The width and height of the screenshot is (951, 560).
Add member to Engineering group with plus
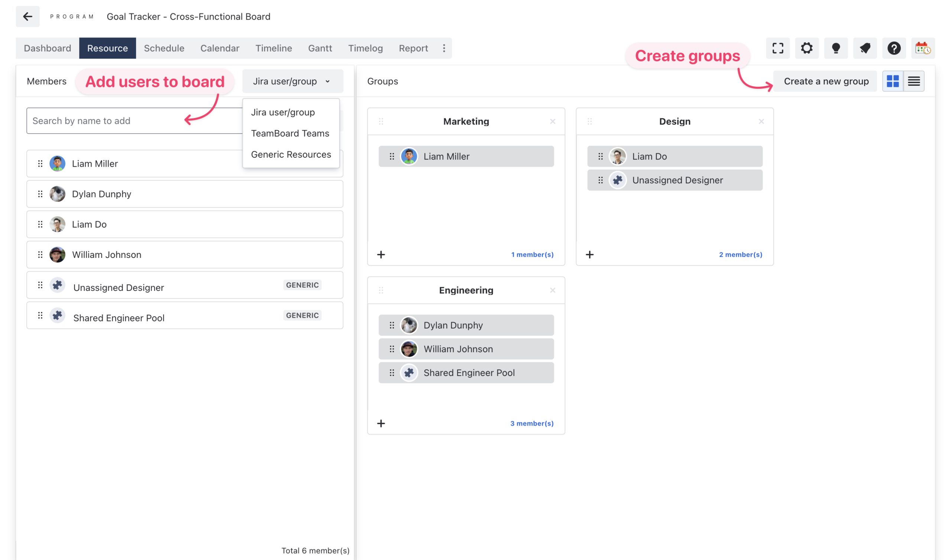pyautogui.click(x=381, y=423)
